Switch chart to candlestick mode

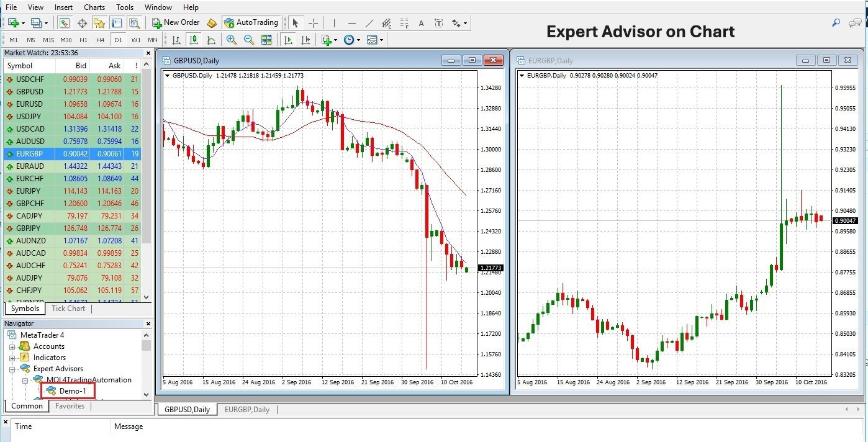(194, 40)
